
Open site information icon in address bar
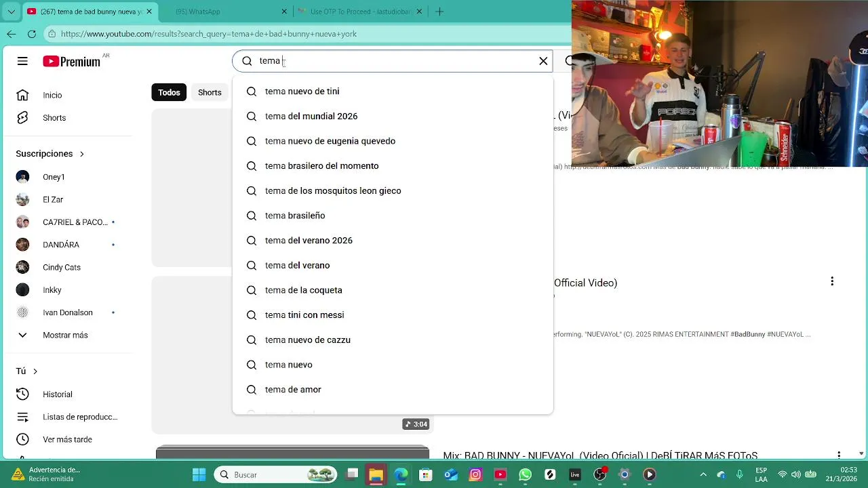pos(52,34)
